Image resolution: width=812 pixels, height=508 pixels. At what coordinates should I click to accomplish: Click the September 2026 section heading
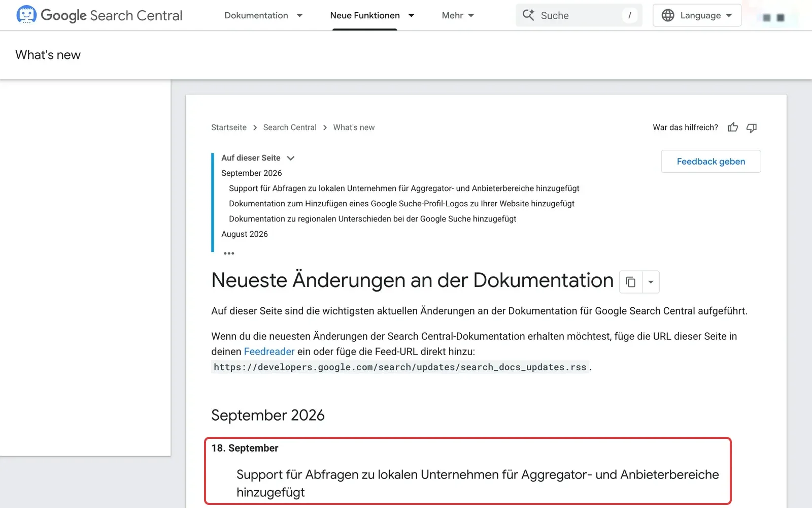click(x=268, y=415)
